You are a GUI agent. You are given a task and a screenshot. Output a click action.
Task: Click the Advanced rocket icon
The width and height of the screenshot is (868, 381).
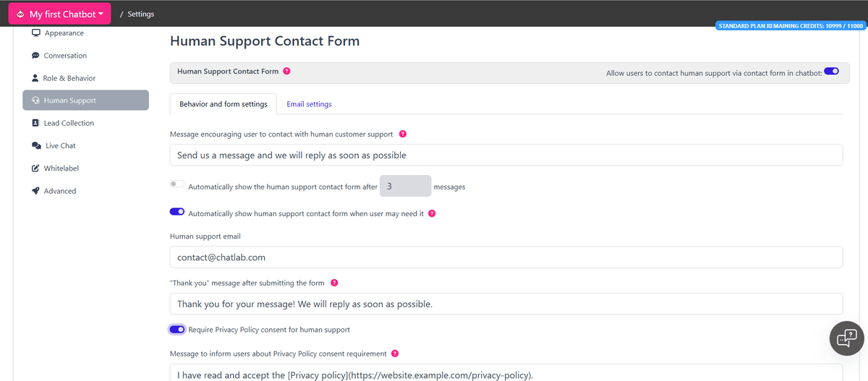point(36,191)
